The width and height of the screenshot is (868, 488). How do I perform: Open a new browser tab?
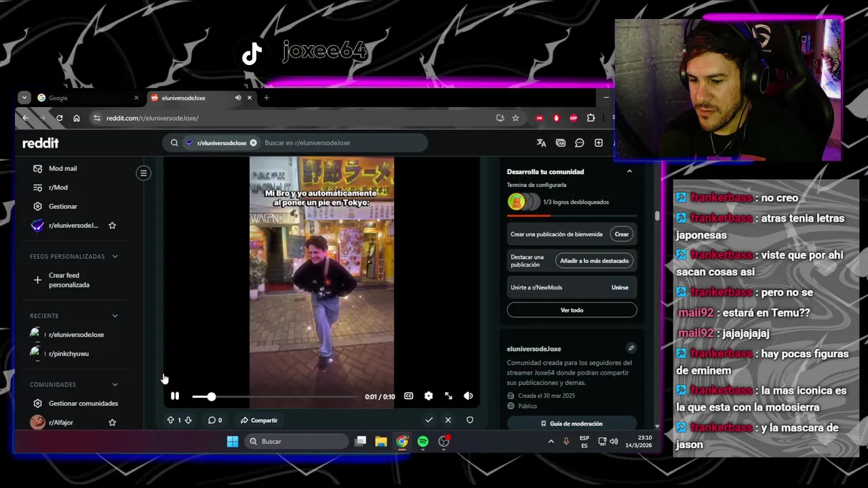tap(267, 98)
